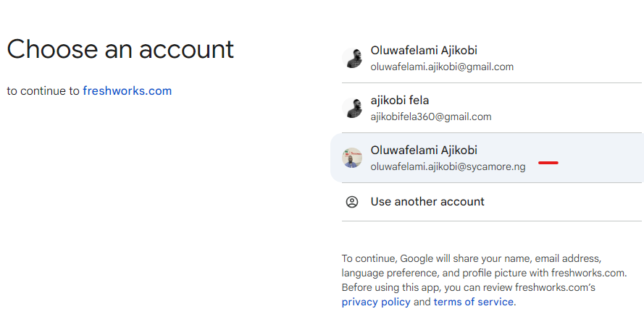Click the Google data sharing disclosure paragraph
This screenshot has height=322, width=644.
[484, 280]
